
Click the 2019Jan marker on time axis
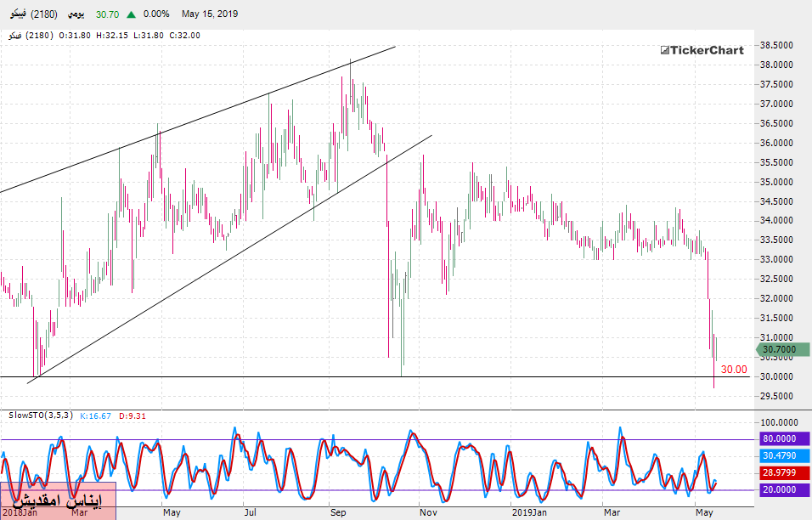(x=528, y=513)
